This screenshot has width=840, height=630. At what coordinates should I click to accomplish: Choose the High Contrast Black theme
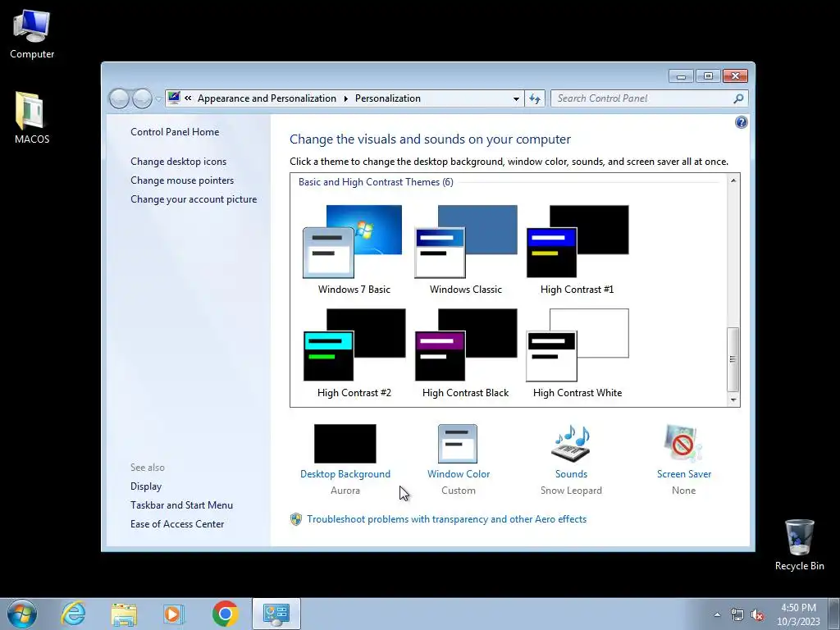(466, 354)
